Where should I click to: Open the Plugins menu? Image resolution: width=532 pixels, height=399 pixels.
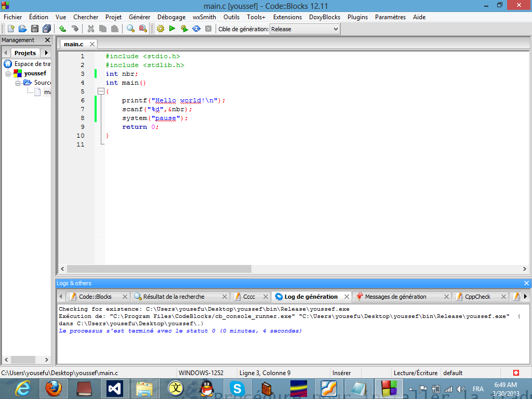(x=357, y=17)
